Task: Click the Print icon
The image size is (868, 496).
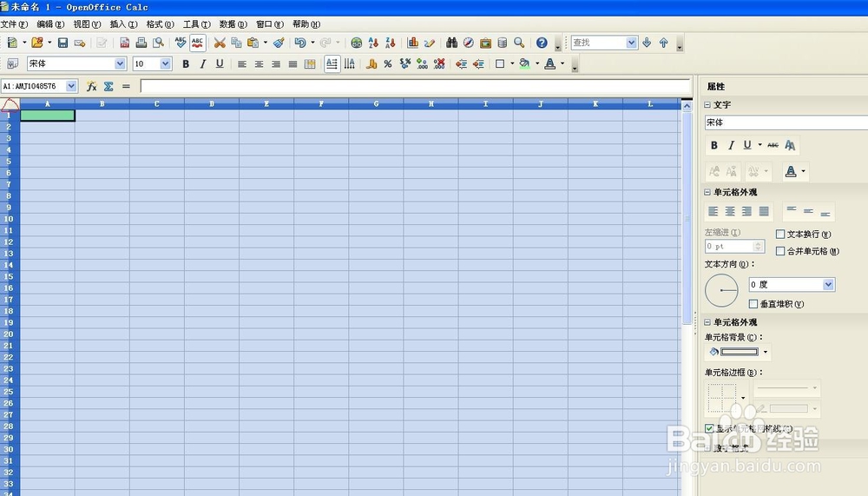Action: (x=141, y=43)
